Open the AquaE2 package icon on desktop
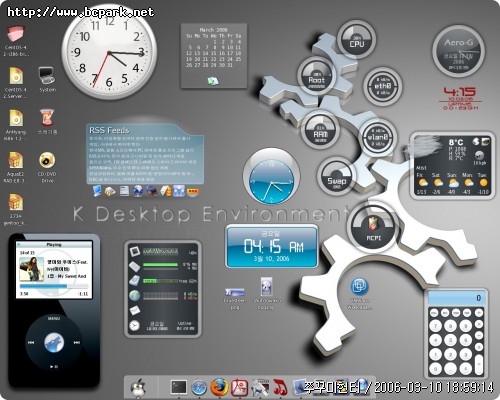The image size is (500, 400). coord(16,160)
